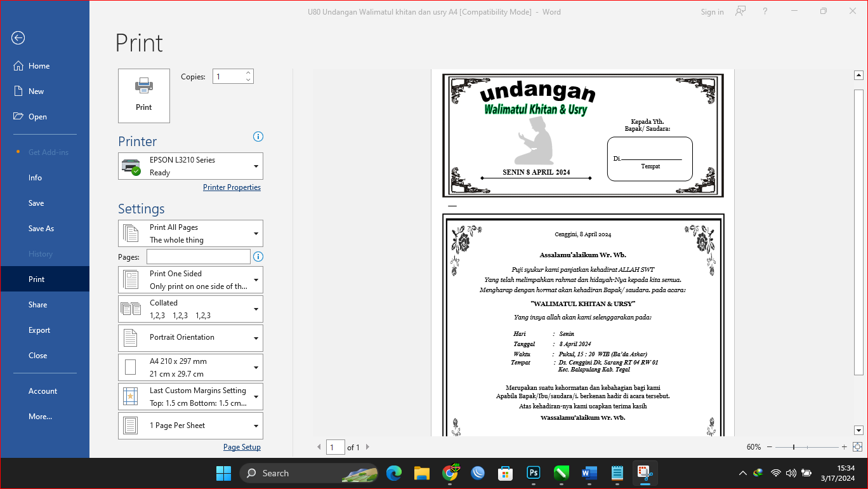Expand the Print One Sided dropdown
The width and height of the screenshot is (868, 489).
[x=190, y=280]
